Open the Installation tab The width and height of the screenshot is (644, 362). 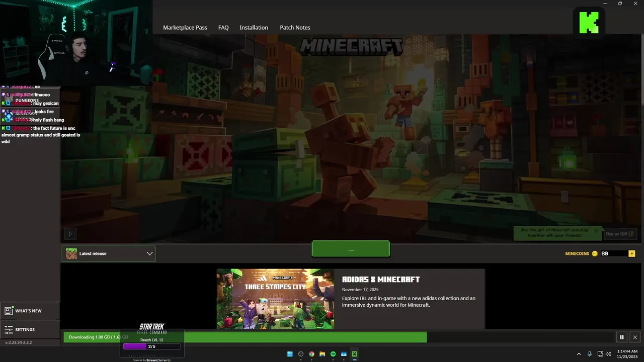click(x=254, y=28)
